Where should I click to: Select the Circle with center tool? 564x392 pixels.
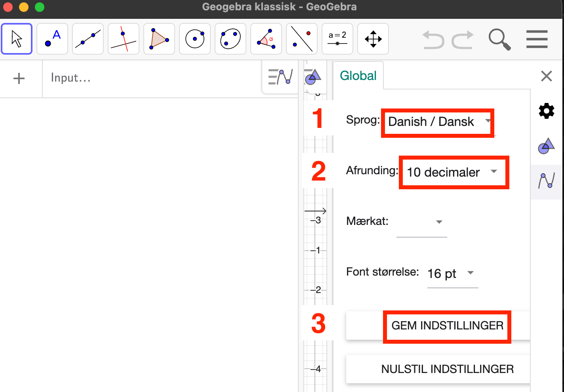point(195,39)
